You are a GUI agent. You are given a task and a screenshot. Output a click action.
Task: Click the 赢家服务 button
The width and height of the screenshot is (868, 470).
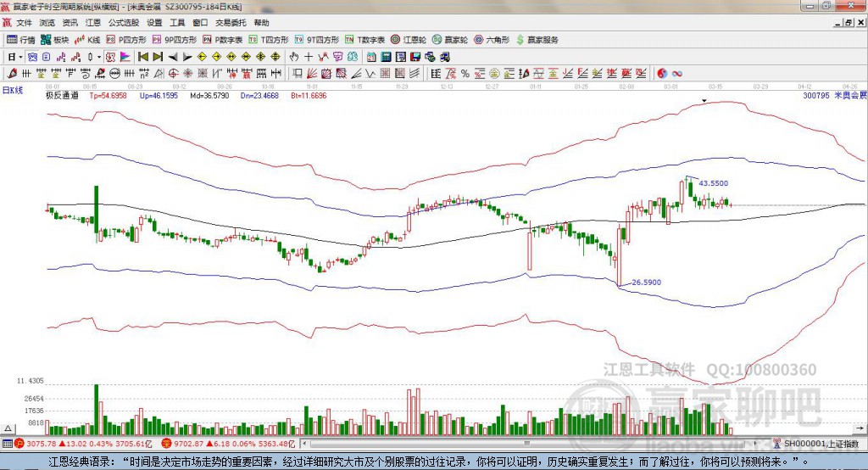[537, 40]
